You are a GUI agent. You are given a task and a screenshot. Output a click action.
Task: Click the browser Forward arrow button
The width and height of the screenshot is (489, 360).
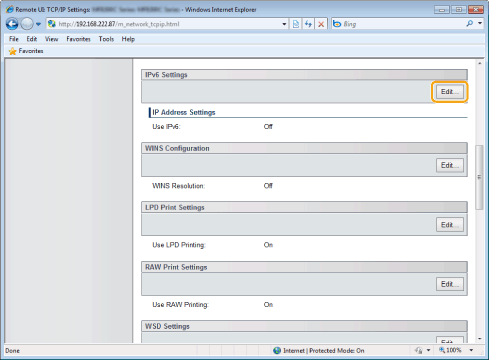pos(27,24)
